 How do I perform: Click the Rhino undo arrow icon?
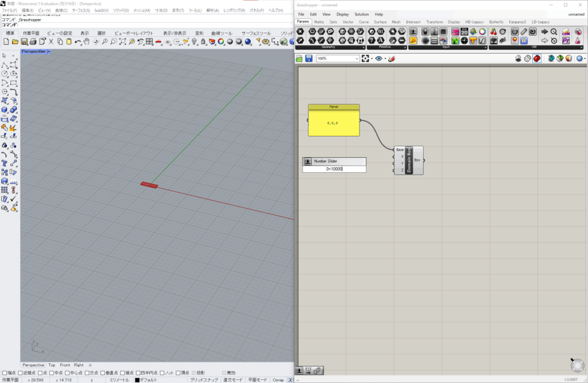[x=78, y=42]
